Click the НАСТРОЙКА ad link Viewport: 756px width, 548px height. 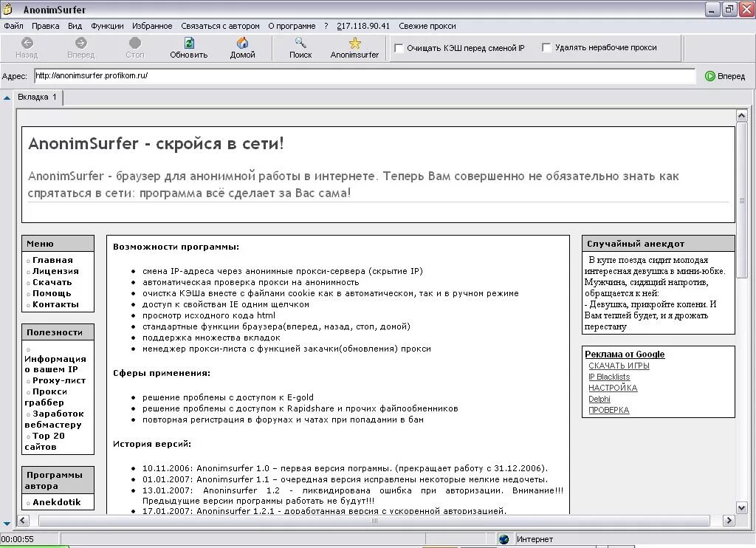pos(613,388)
